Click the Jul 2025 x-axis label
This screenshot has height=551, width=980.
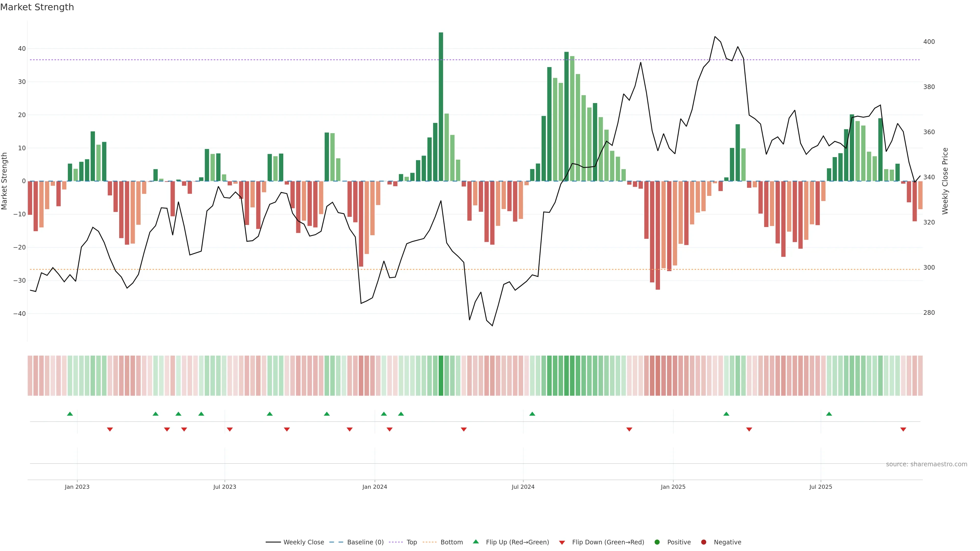pyautogui.click(x=820, y=487)
